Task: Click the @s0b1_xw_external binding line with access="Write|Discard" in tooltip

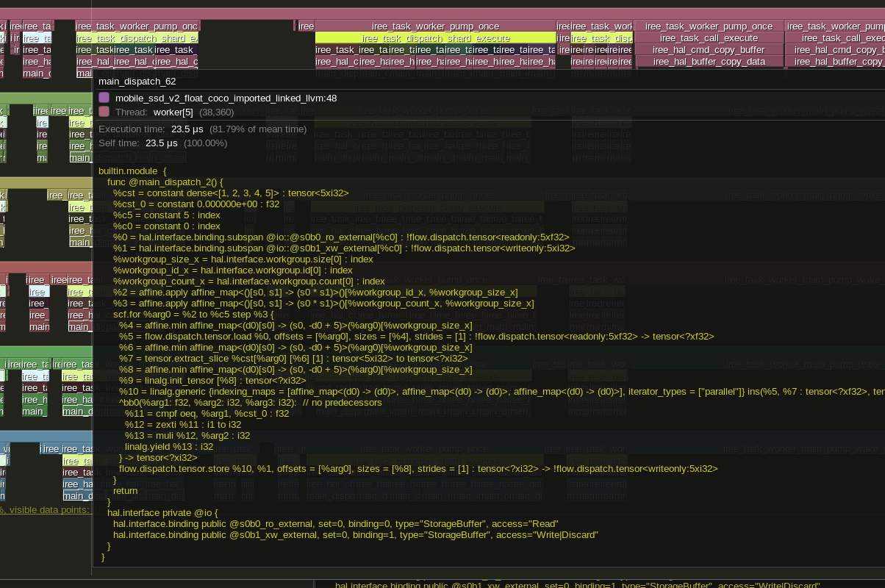Action: [356, 534]
